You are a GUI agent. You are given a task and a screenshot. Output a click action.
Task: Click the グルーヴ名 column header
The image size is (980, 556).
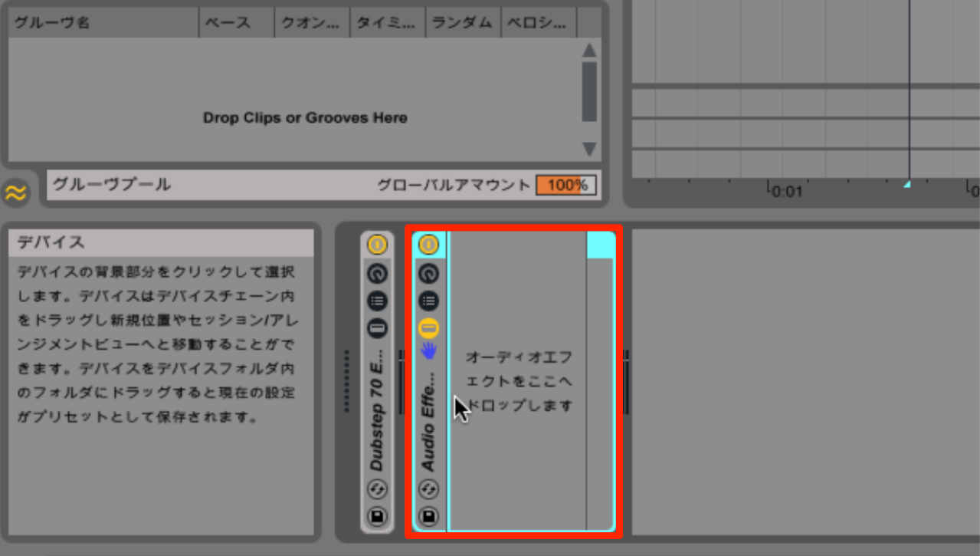pos(104,23)
